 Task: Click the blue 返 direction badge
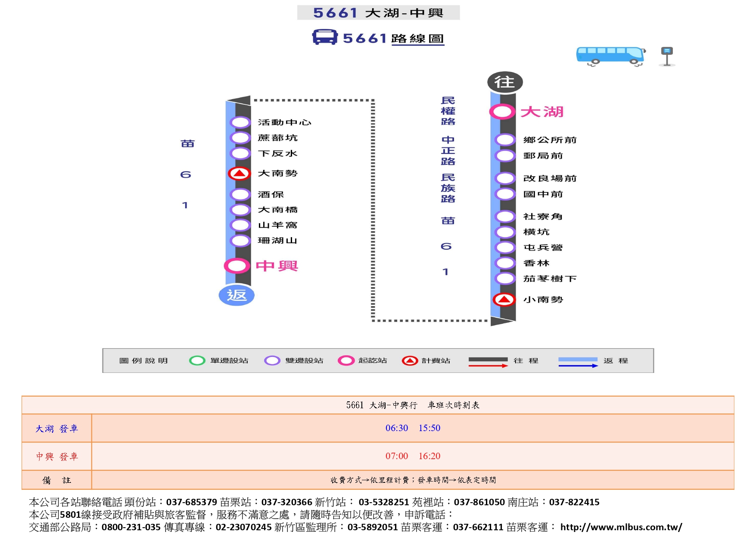[x=236, y=295]
